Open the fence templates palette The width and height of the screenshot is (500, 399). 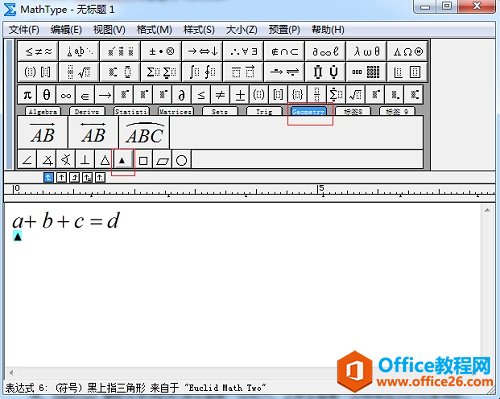[x=38, y=72]
